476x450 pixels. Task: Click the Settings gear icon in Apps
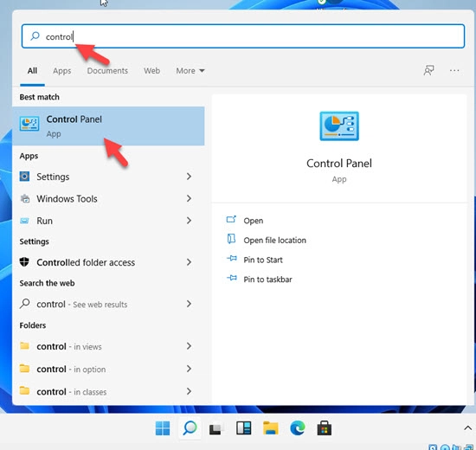[24, 177]
